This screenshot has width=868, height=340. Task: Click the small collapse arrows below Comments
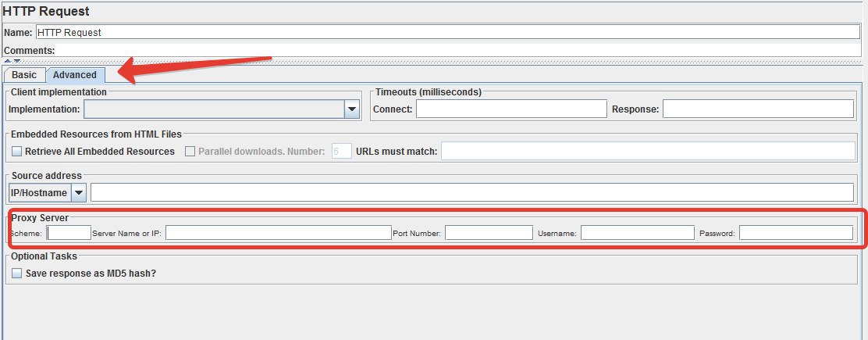pyautogui.click(x=12, y=61)
